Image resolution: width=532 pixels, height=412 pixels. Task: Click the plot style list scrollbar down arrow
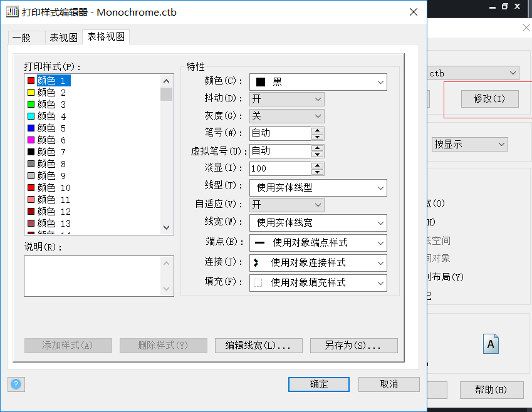click(x=166, y=229)
